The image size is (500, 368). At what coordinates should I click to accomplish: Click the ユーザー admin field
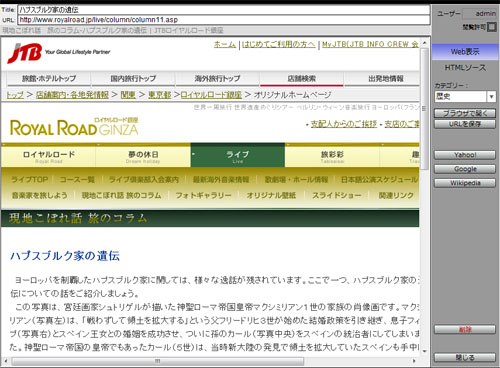(x=480, y=14)
